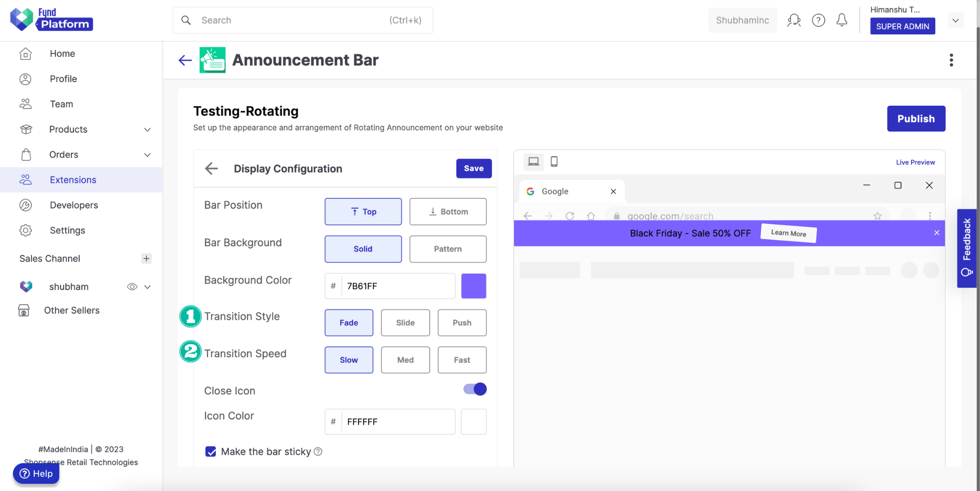The width and height of the screenshot is (980, 491).
Task: Disable the Close Icon toggle
Action: pyautogui.click(x=473, y=389)
